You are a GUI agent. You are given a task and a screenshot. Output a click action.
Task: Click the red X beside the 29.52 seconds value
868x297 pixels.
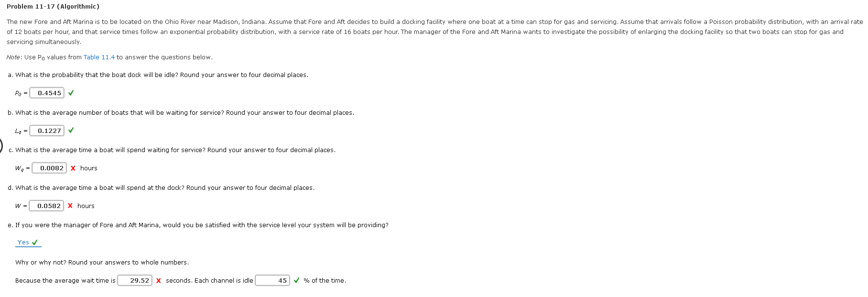158,280
